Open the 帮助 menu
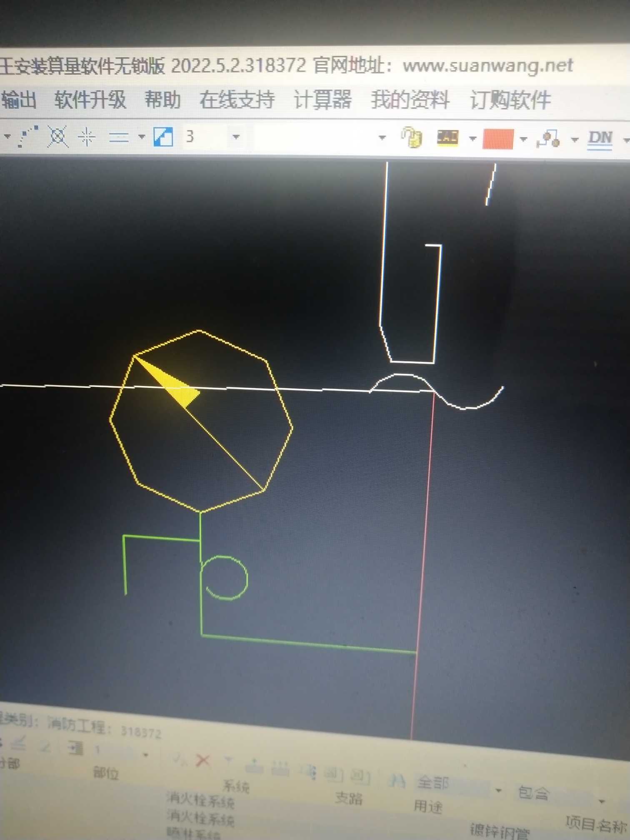 point(162,100)
